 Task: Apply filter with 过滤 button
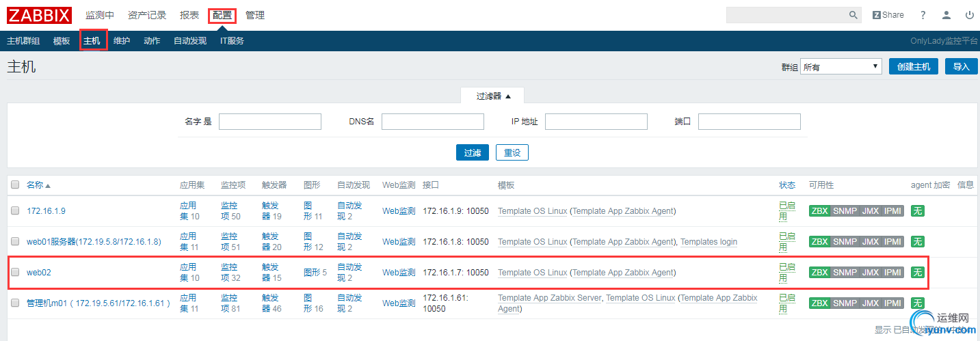tap(473, 152)
